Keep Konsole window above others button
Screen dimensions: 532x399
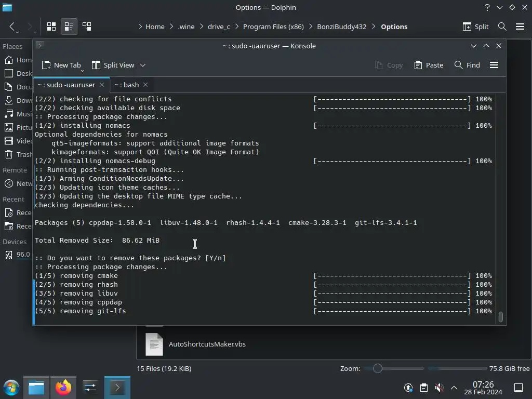pos(486,46)
